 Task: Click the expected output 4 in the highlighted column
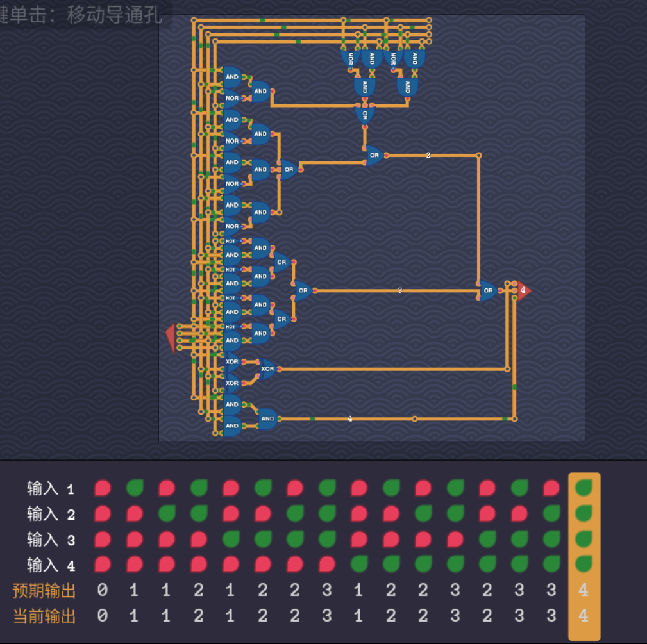584,590
